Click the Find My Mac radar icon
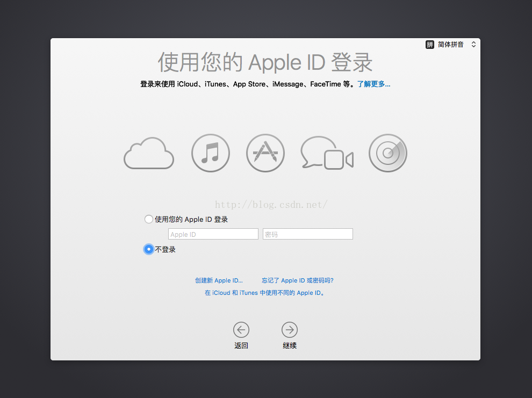The height and width of the screenshot is (398, 532). pyautogui.click(x=388, y=153)
